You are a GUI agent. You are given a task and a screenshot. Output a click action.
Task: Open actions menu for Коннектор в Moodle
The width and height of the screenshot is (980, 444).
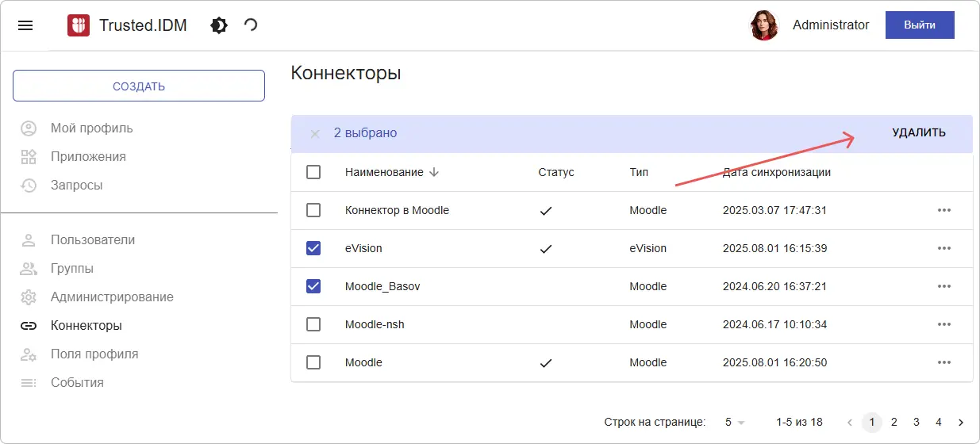[x=943, y=210]
